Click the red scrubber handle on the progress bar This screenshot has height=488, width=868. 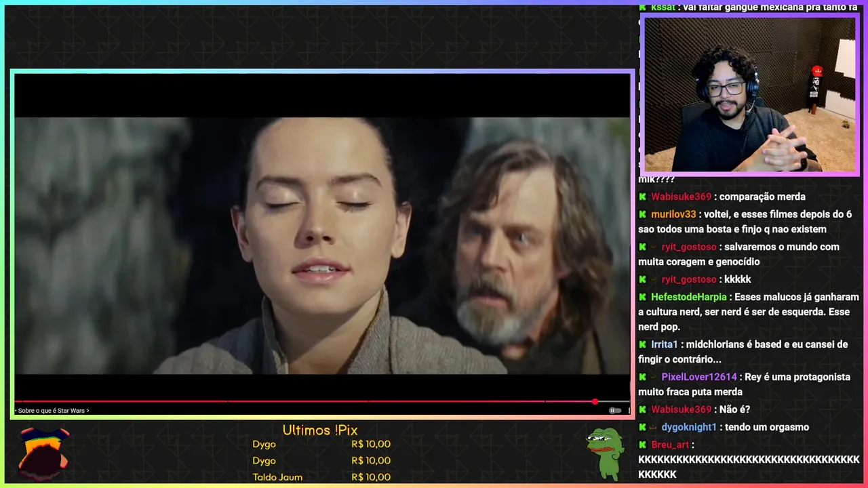(x=595, y=402)
